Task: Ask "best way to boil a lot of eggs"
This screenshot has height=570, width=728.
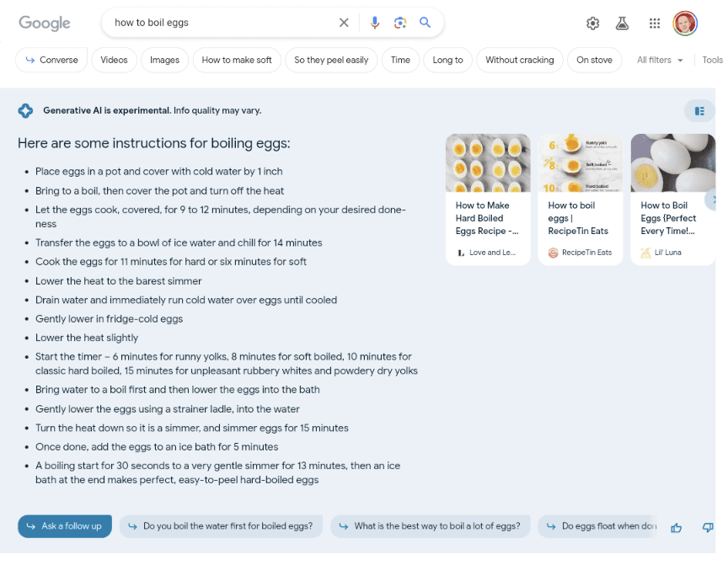Action: [x=431, y=526]
